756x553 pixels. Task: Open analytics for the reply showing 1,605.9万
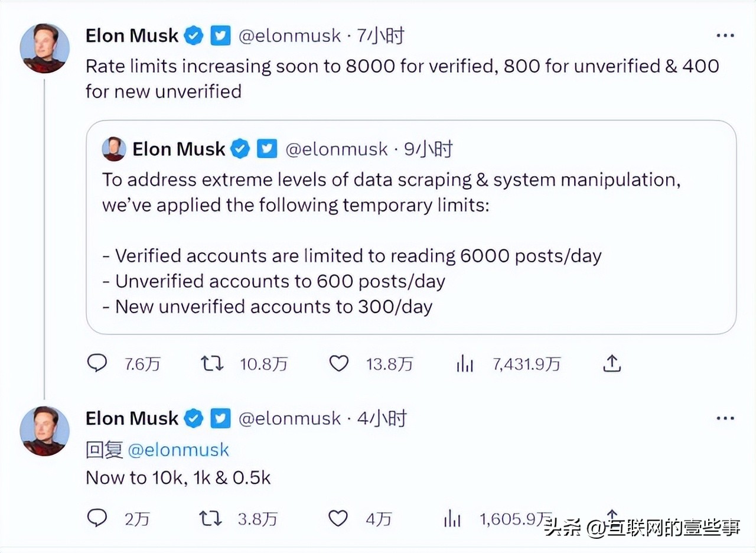[x=452, y=518]
